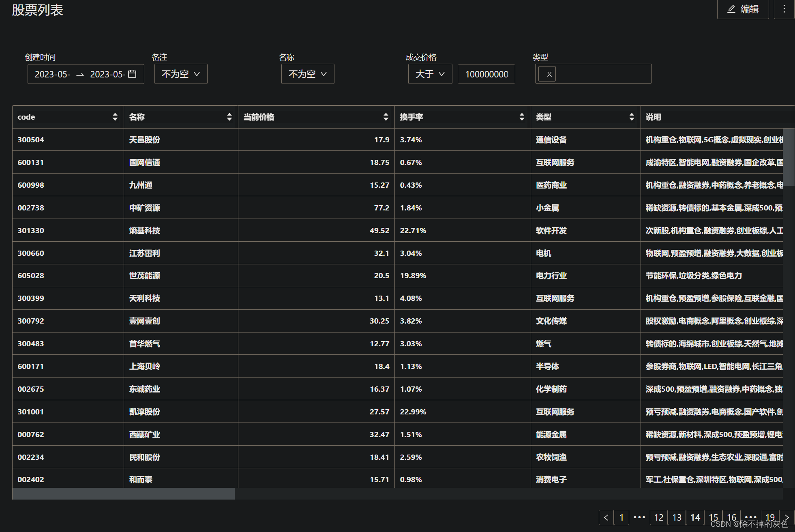The image size is (795, 532).
Task: Sort by 换手率 column arrows
Action: (522, 117)
